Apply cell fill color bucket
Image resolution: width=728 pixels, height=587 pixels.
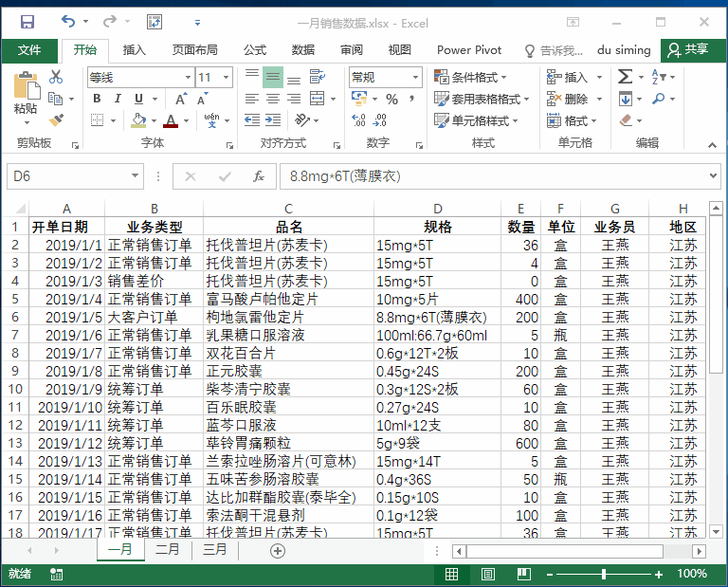[138, 120]
